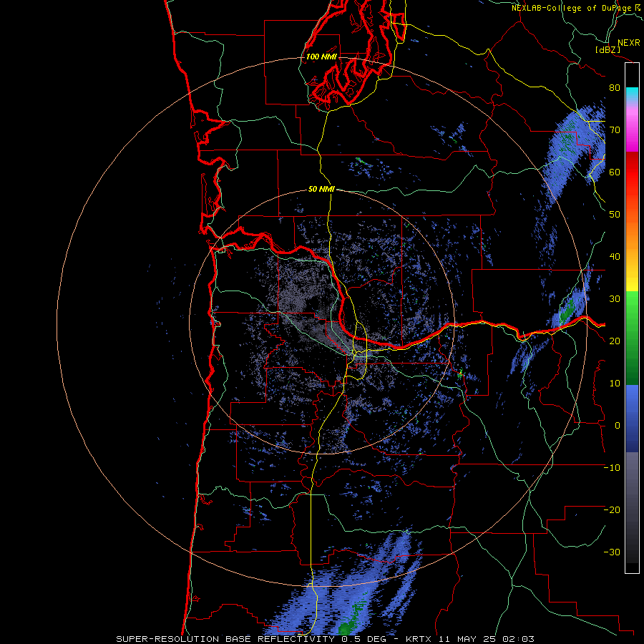Click the magenta-pink segment of the color bar
This screenshot has width=644, height=644.
click(632, 132)
